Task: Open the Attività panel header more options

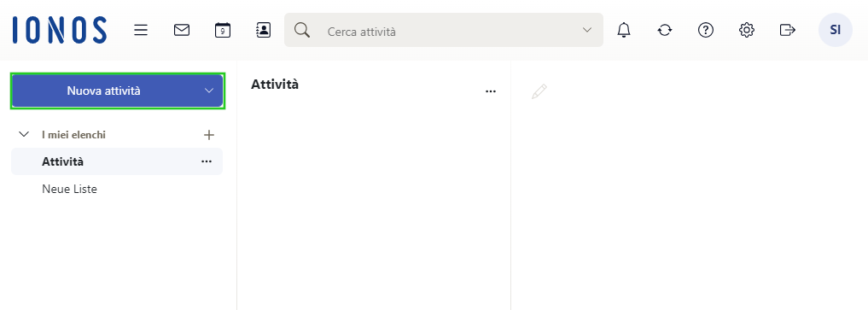Action: coord(491,91)
